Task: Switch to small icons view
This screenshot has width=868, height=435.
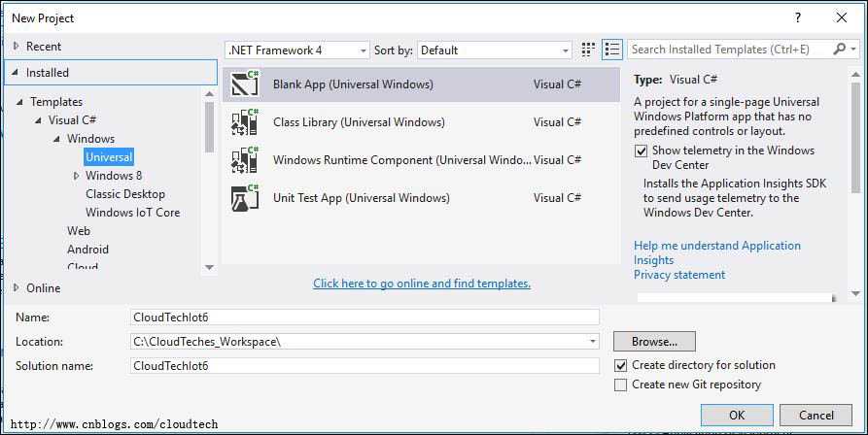Action: tap(588, 50)
